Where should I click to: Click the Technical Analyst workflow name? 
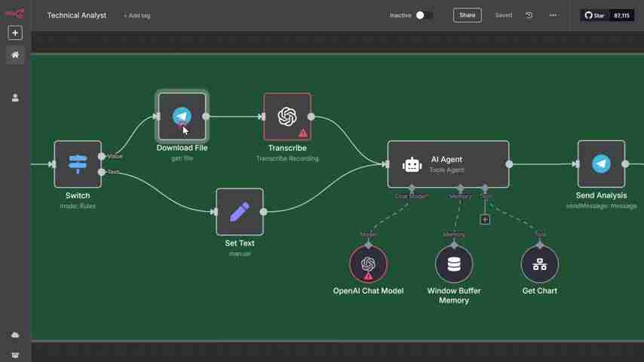pos(77,15)
